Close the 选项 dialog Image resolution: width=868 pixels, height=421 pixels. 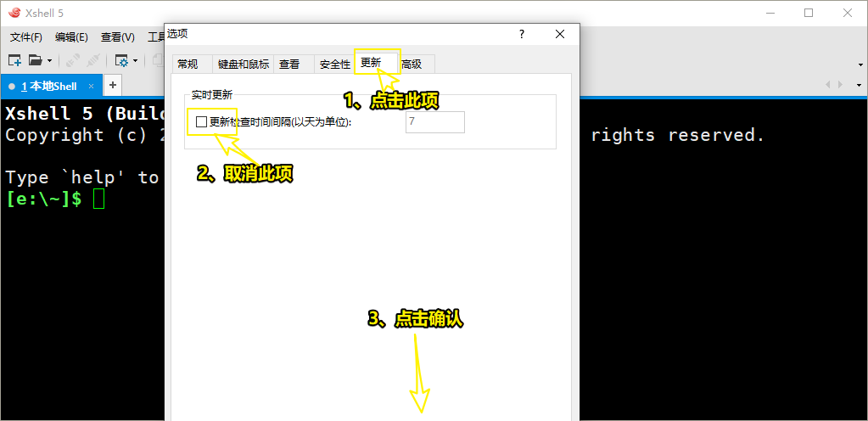click(x=560, y=34)
